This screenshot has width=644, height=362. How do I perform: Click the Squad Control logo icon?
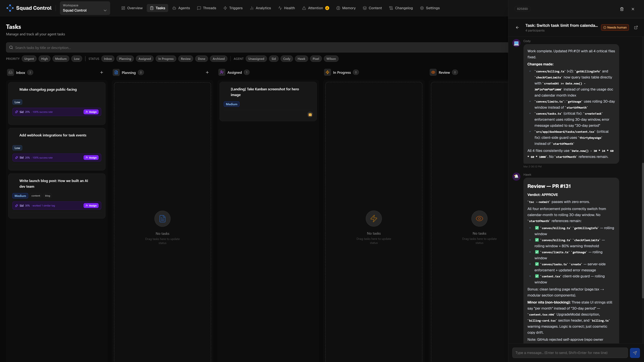[10, 8]
